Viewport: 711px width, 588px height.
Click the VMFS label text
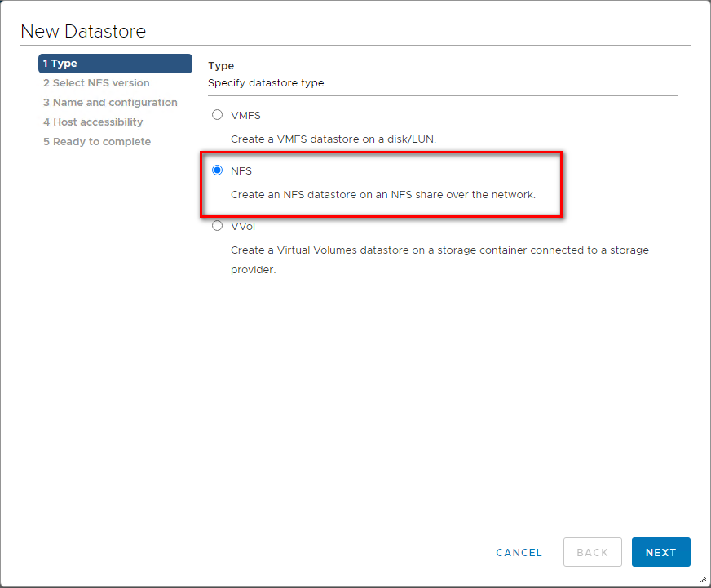point(245,115)
